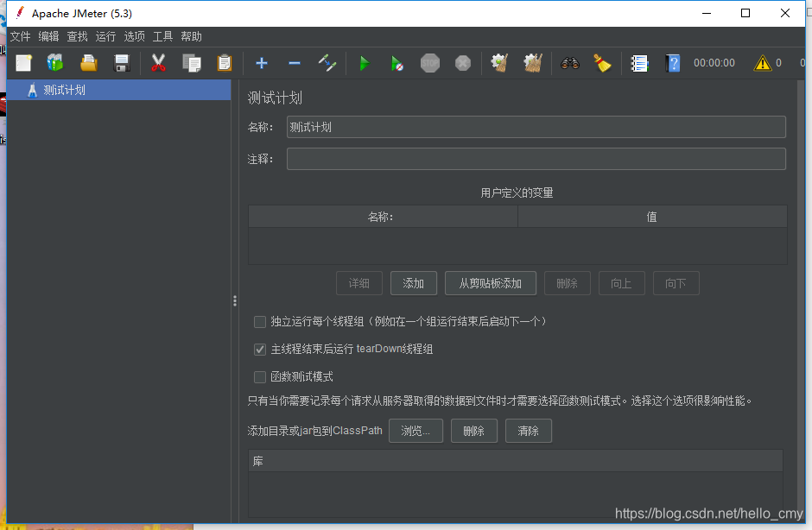Start the test with green play icon
Viewport: 812px width, 530px height.
365,63
